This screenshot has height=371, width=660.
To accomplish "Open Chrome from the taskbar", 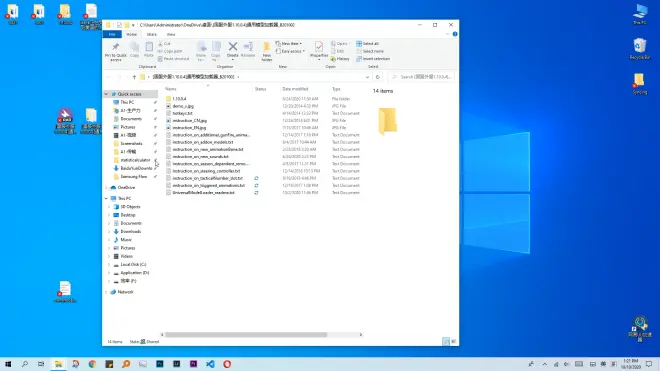I will tap(92, 364).
